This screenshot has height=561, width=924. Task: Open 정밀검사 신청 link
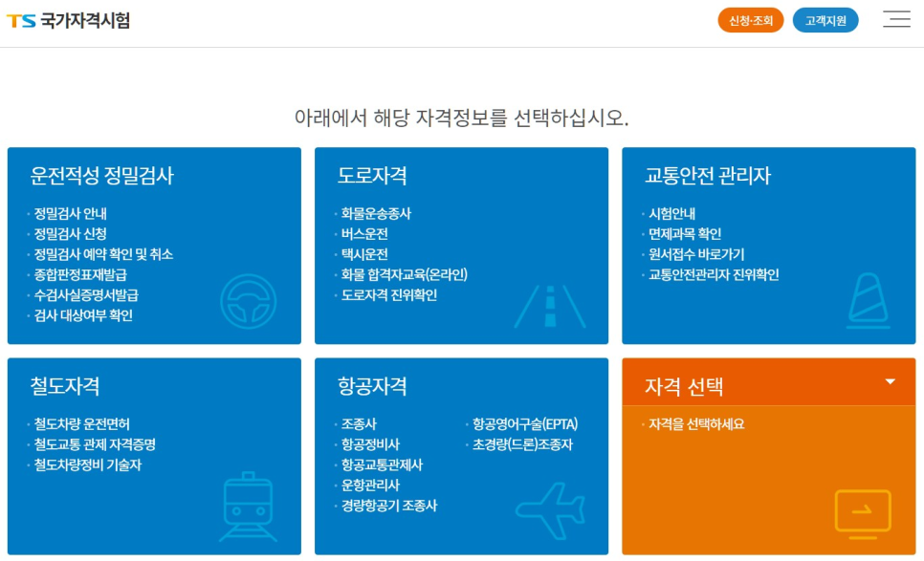70,234
